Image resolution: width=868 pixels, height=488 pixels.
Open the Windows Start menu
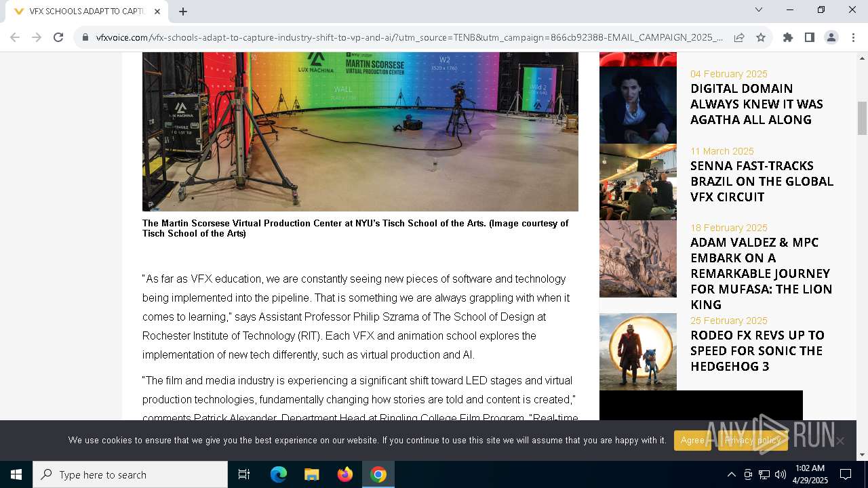[x=16, y=474]
